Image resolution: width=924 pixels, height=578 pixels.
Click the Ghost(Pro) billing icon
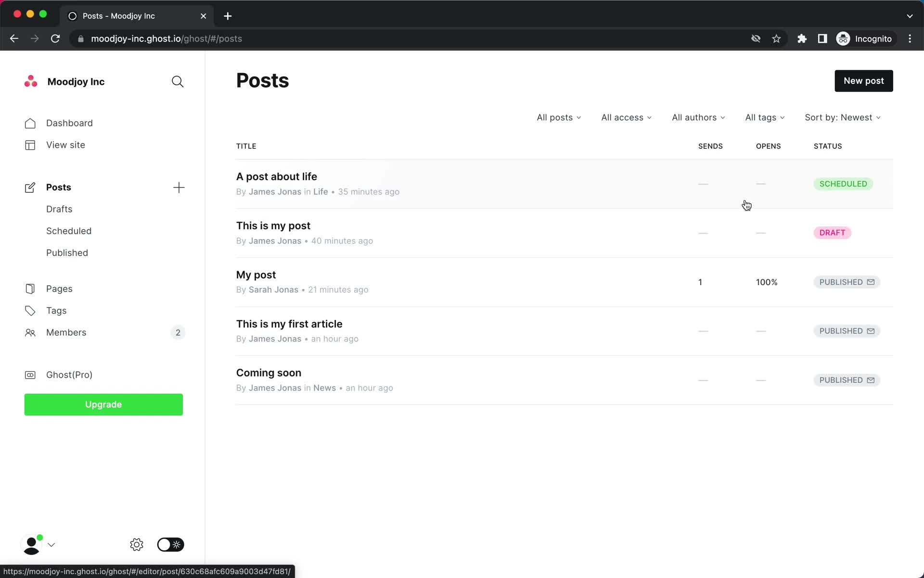(30, 375)
